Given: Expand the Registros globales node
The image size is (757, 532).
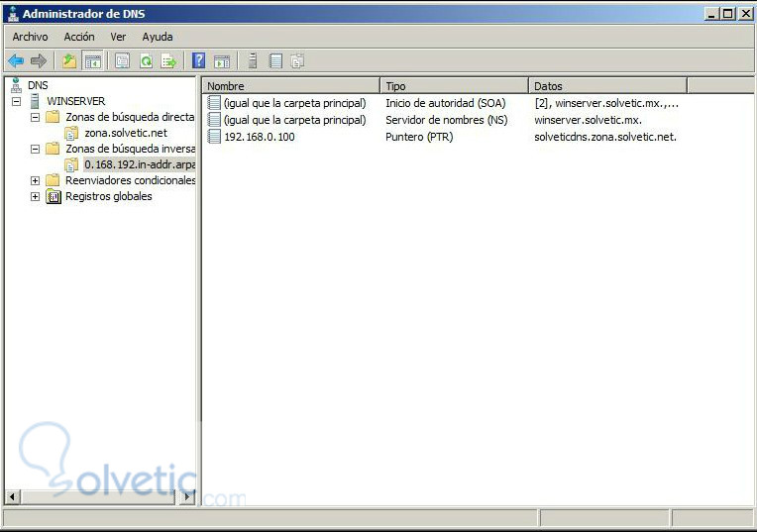Looking at the screenshot, I should (x=36, y=197).
